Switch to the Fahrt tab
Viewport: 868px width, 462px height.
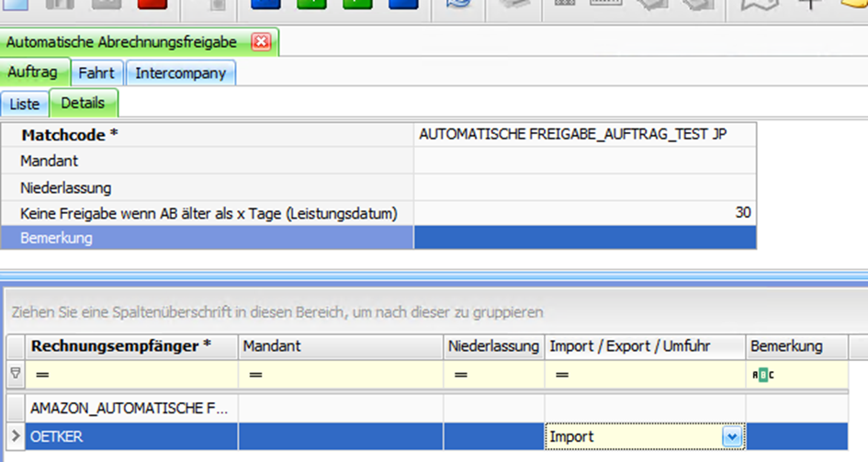[96, 73]
